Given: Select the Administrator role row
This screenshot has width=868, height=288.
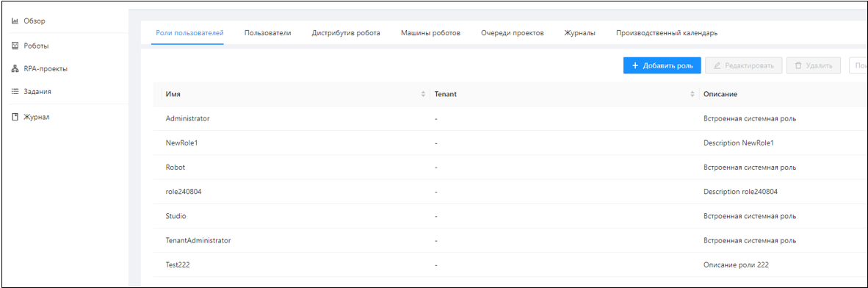Looking at the screenshot, I should 510,118.
